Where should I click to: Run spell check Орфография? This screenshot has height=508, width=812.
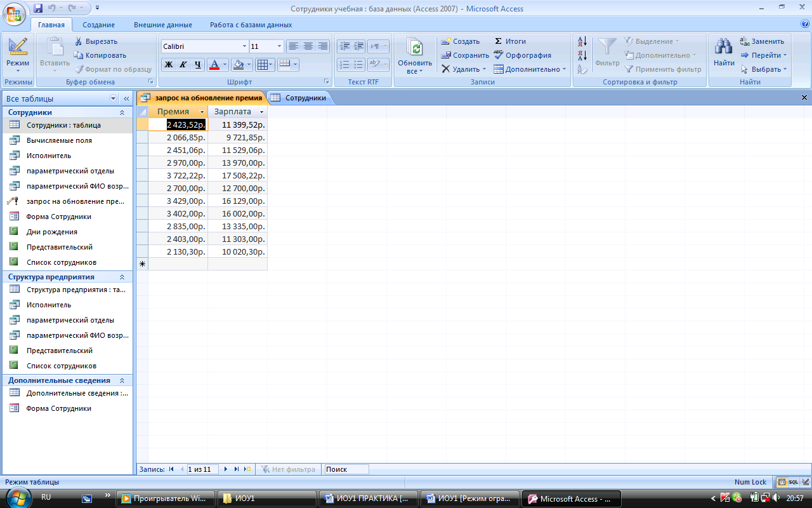coord(522,55)
